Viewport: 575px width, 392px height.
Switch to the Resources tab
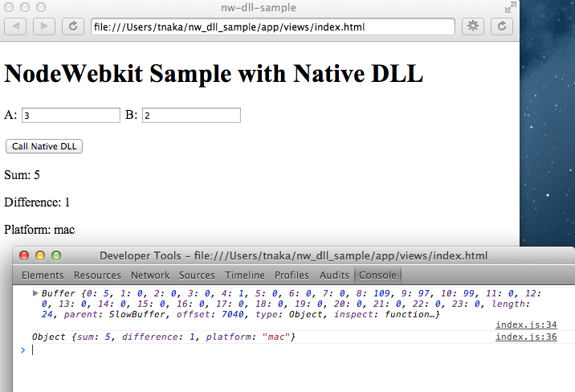(x=97, y=275)
